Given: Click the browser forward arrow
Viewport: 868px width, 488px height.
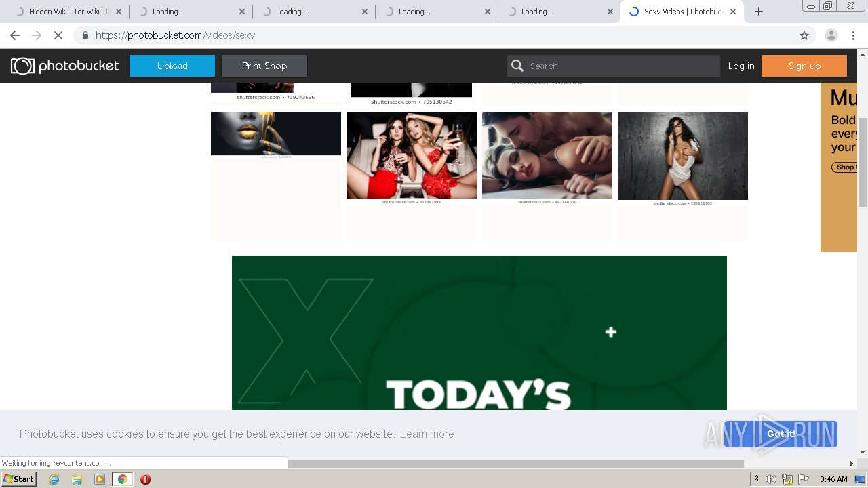Looking at the screenshot, I should pos(37,35).
